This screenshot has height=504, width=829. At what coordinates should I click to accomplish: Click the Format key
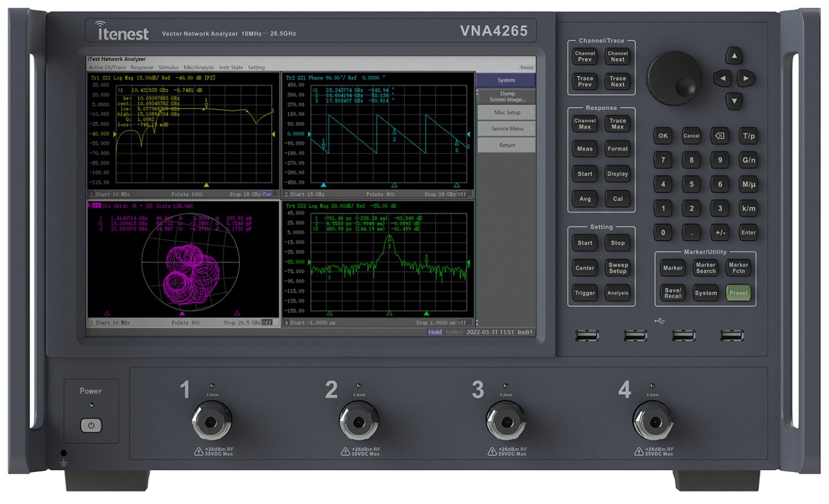(618, 149)
